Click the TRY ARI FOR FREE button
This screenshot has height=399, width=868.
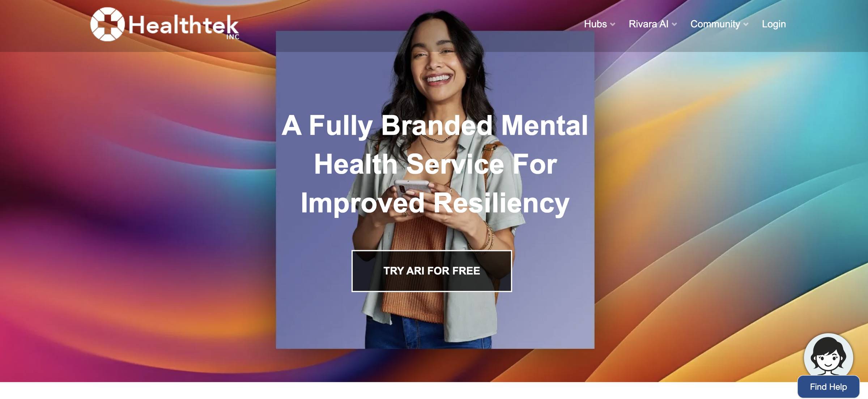pos(431,271)
